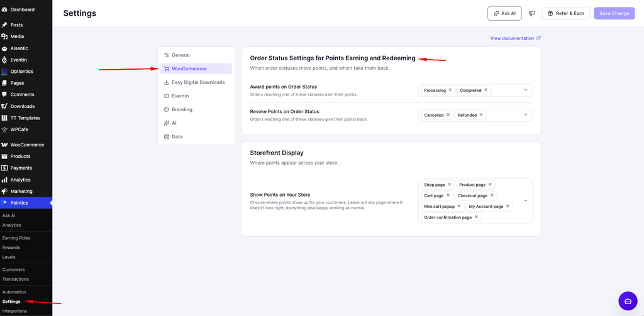Expand the Show Points on Your Store dropdown
Screen dimensions: 644x316
point(525,200)
